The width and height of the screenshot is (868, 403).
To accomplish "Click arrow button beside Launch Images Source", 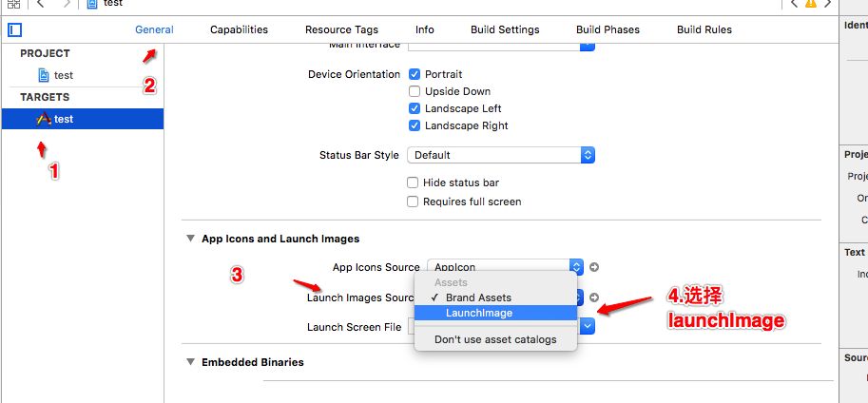I will [595, 297].
